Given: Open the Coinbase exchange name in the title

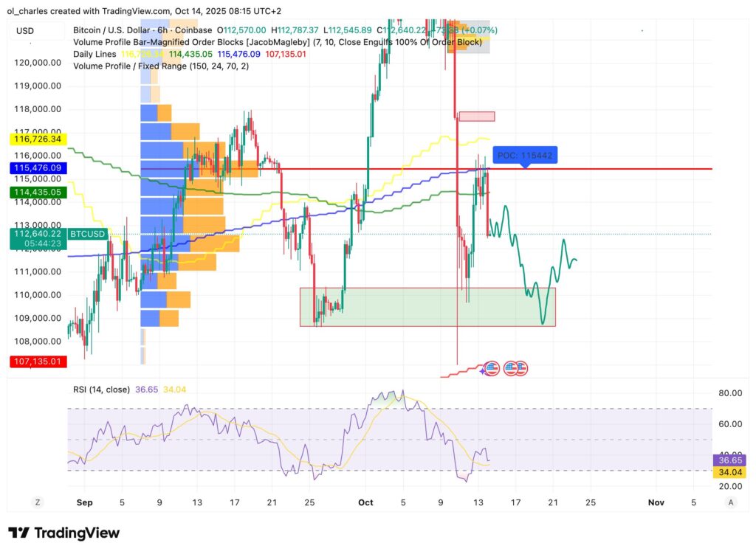Looking at the screenshot, I should pos(193,31).
